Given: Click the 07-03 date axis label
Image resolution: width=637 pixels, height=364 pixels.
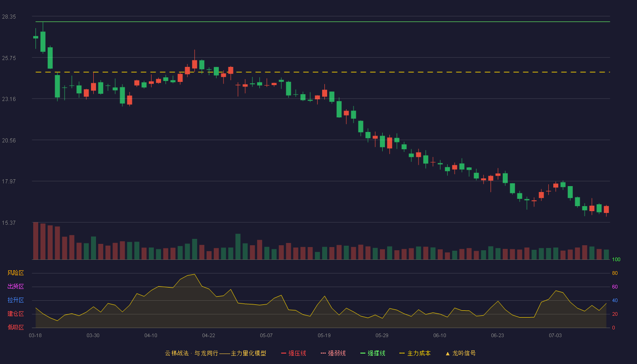Looking at the screenshot, I should click(x=555, y=335).
